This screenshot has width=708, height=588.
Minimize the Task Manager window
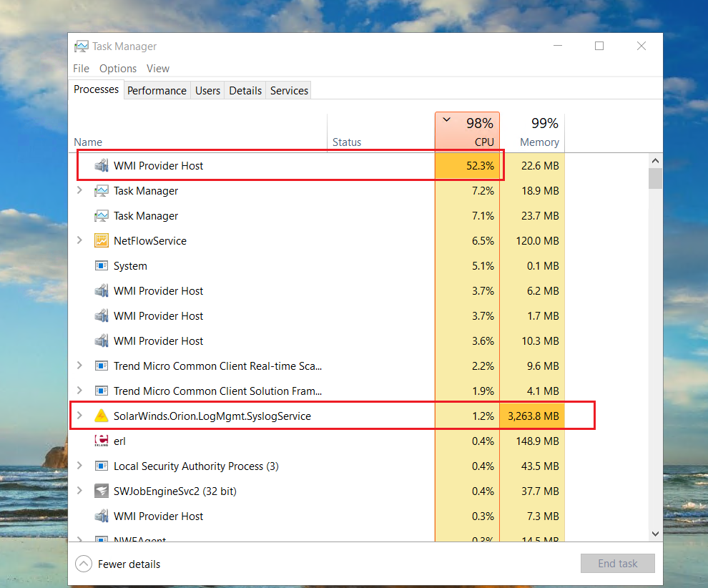(558, 46)
